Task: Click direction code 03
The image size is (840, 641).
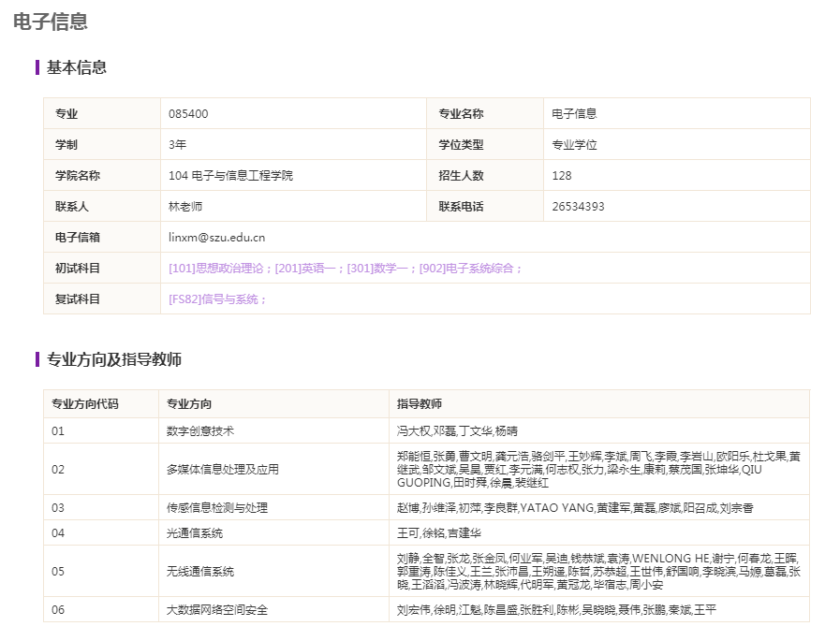Action: click(x=58, y=508)
